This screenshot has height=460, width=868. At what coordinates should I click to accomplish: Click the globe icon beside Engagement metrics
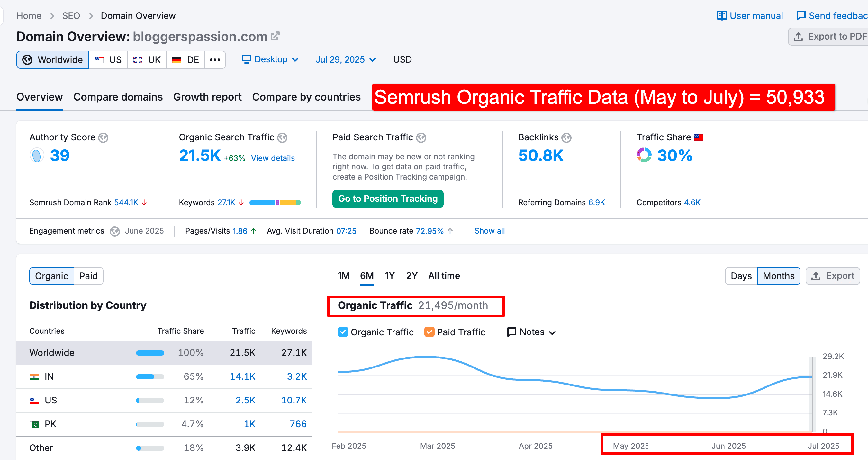click(114, 231)
